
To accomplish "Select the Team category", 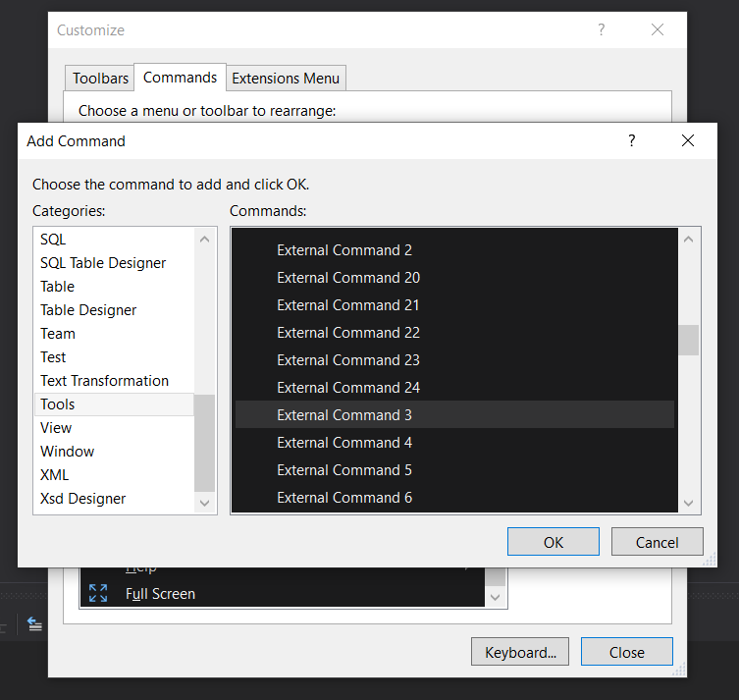I will click(x=114, y=334).
